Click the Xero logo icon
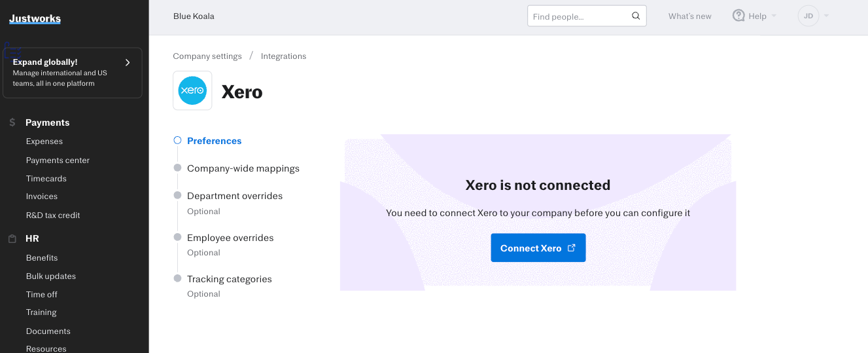 [192, 90]
